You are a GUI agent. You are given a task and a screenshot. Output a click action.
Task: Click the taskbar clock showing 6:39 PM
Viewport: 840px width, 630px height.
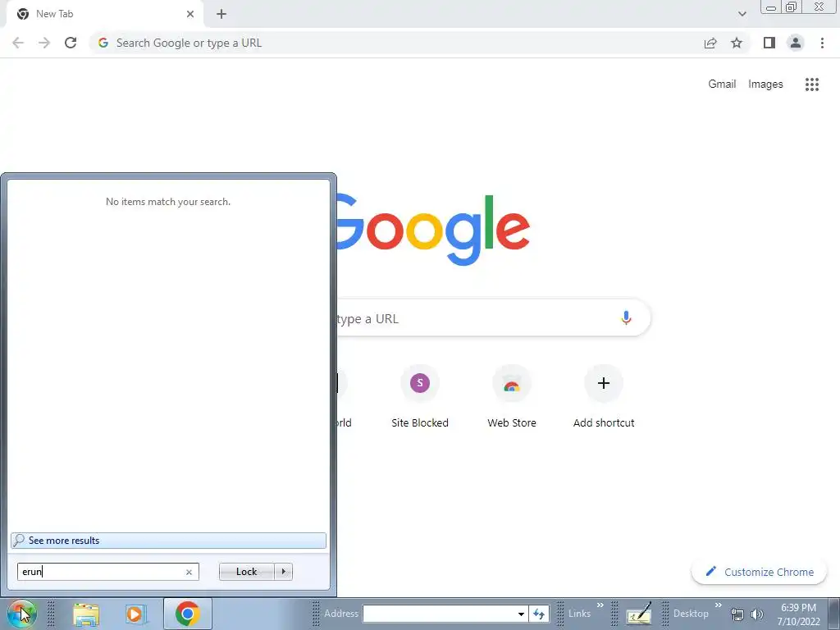pyautogui.click(x=799, y=614)
